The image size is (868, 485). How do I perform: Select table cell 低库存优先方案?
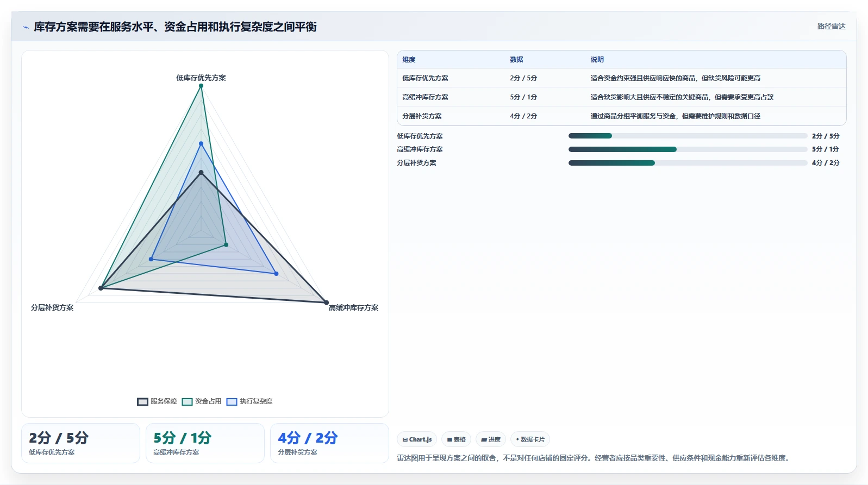pyautogui.click(x=425, y=78)
